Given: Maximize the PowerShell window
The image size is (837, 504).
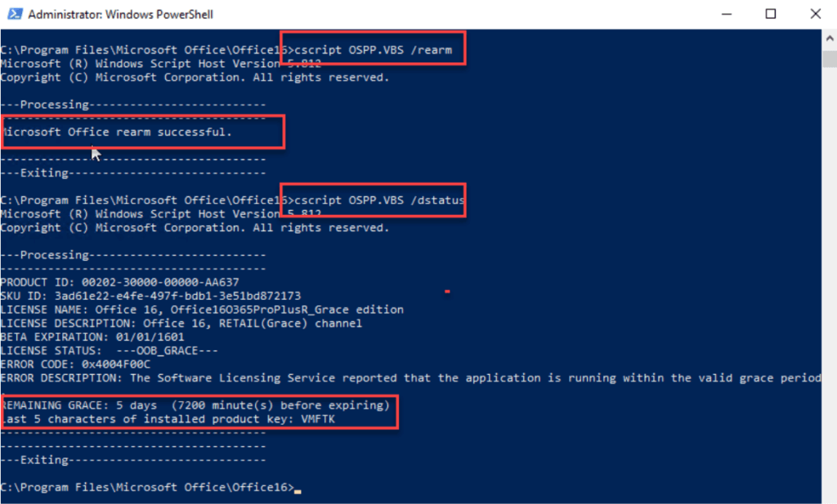Looking at the screenshot, I should (769, 14).
